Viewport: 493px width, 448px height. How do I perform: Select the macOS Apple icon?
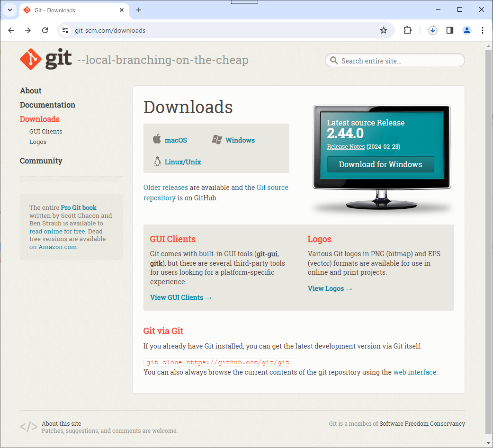coord(157,139)
